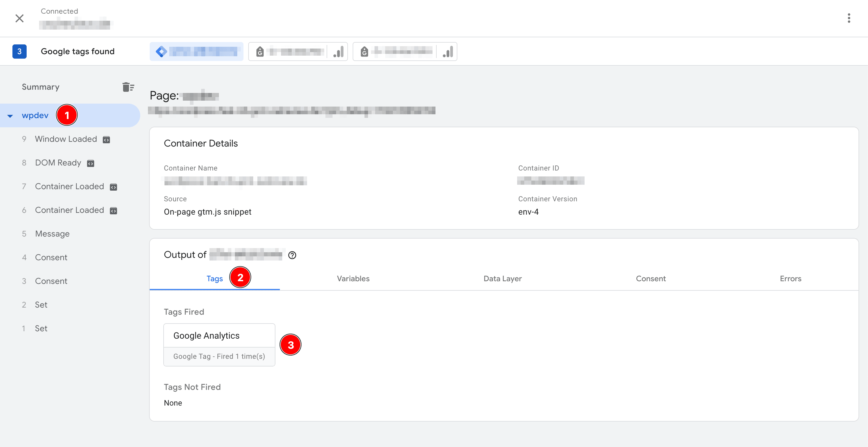Select the blue GTM container chip
This screenshot has height=447, width=868.
tap(196, 52)
